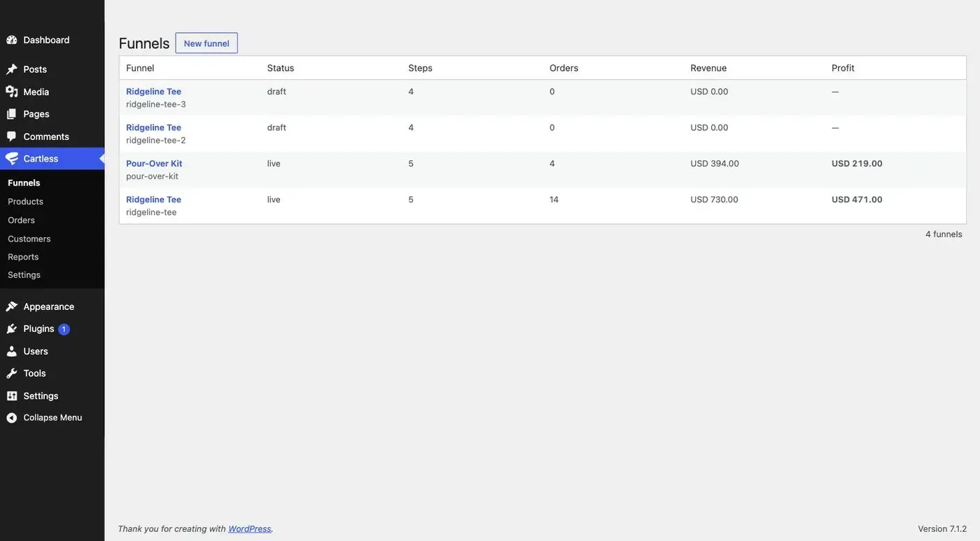Viewport: 980px width, 541px height.
Task: Open the Plugins menu label
Action: pyautogui.click(x=38, y=329)
